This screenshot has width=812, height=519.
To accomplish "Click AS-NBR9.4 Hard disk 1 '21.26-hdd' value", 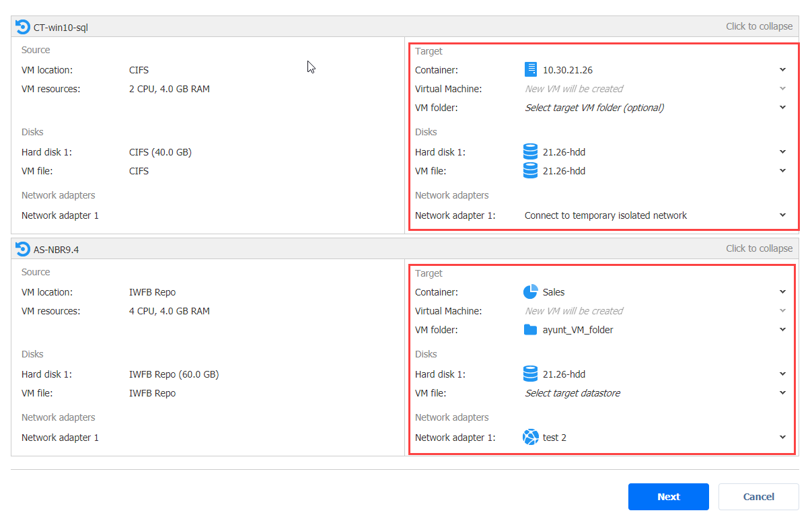I will (x=564, y=374).
